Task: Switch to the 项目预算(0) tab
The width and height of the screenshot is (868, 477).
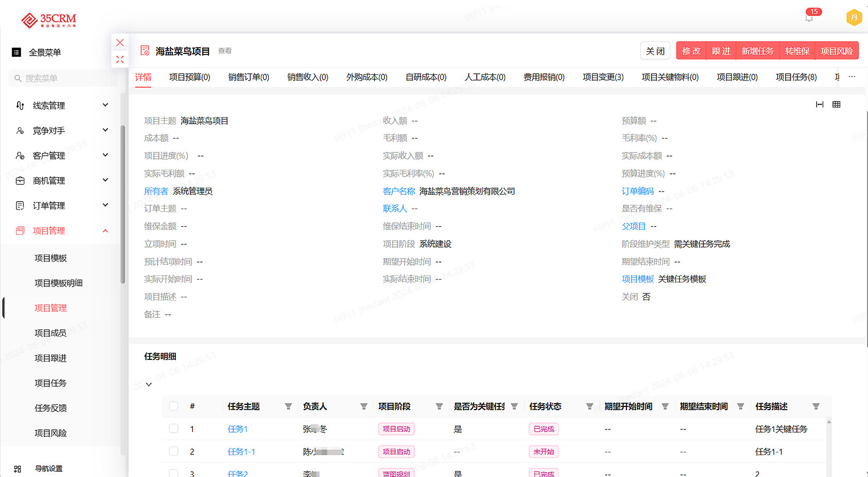Action: (190, 77)
